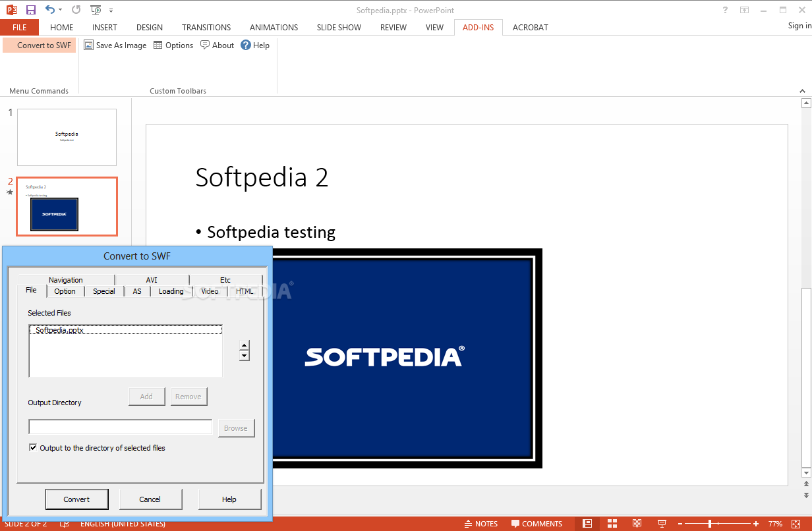Switch to the ANIMATIONS ribbon tab
812x531 pixels.
pyautogui.click(x=274, y=28)
